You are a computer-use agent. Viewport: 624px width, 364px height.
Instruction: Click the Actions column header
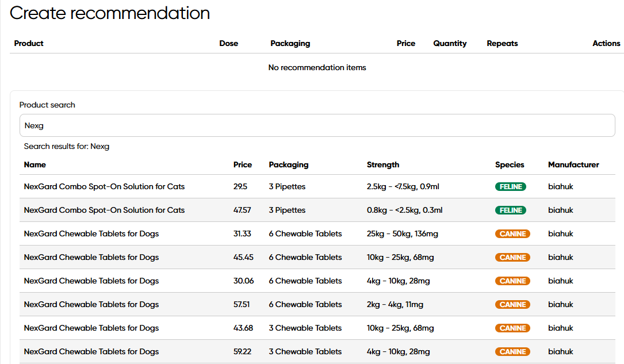click(x=606, y=44)
